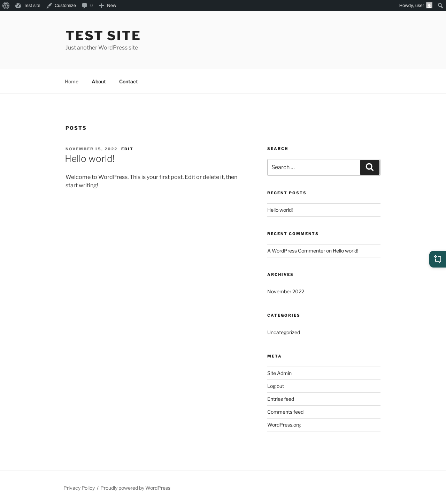Click the Log out link

tap(276, 386)
